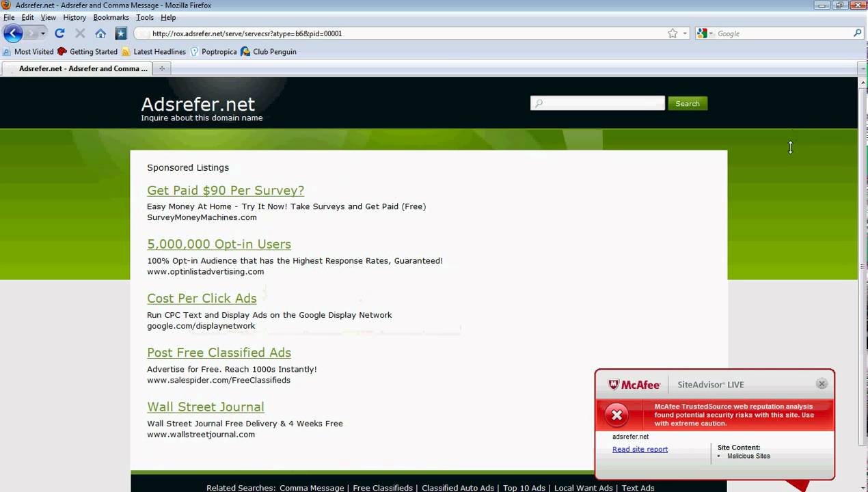Image resolution: width=868 pixels, height=492 pixels.
Task: Click the magnifier icon in Google search box
Action: pyautogui.click(x=858, y=33)
